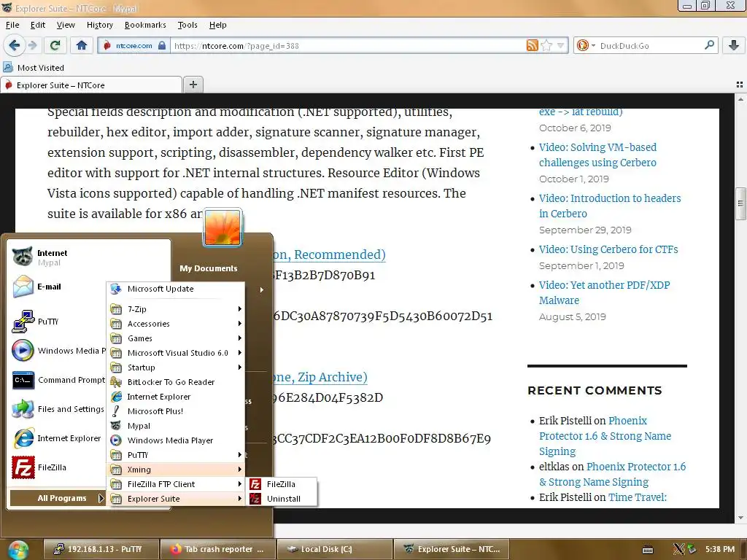
Task: Open the Help menu
Action: click(x=217, y=25)
